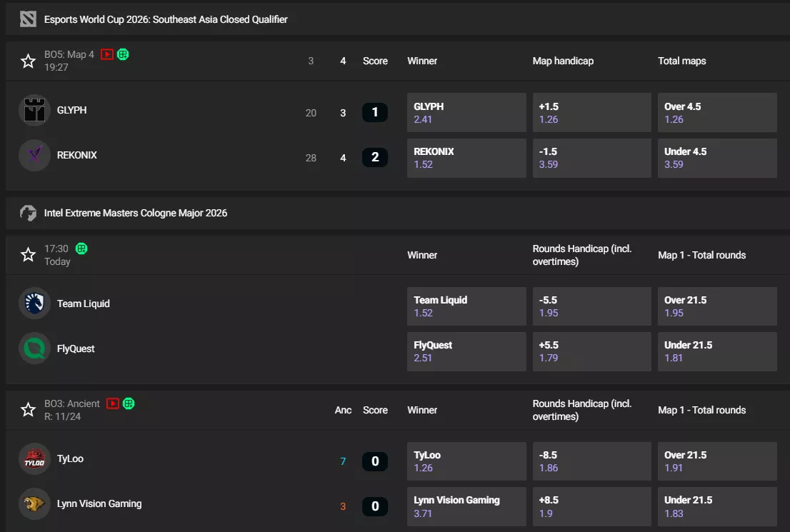Open live stream for GLYPH vs REKONIX
The width and height of the screenshot is (790, 532).
[107, 54]
